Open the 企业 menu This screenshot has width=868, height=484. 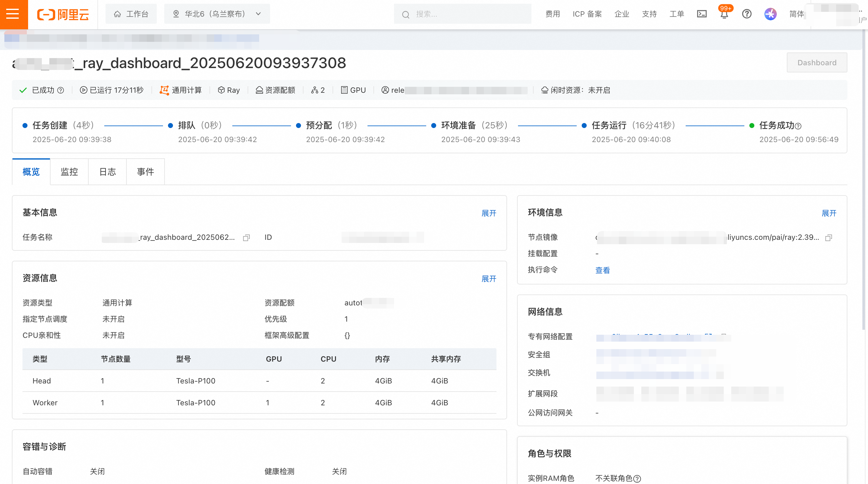tap(622, 14)
